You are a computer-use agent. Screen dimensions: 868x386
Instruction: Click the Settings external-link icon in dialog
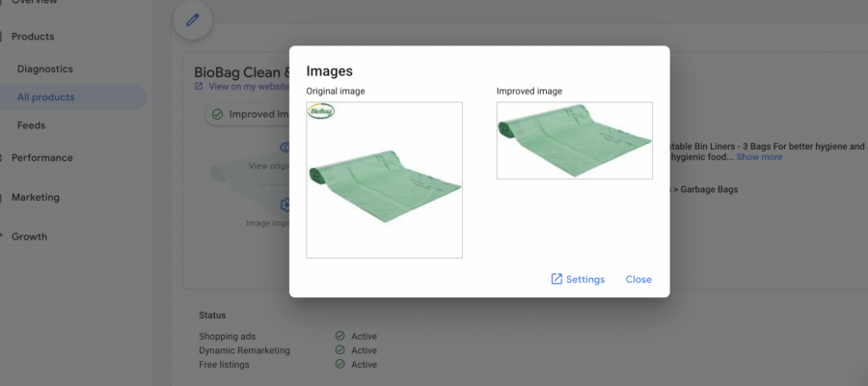tap(556, 279)
